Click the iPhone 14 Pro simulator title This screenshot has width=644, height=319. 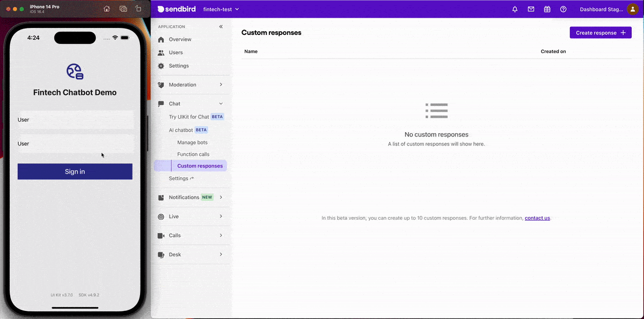[45, 6]
